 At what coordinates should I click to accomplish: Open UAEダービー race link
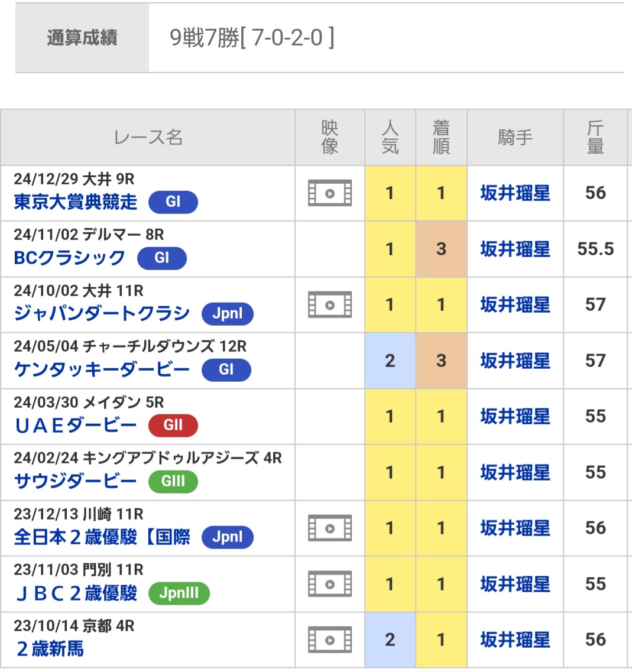tap(76, 425)
